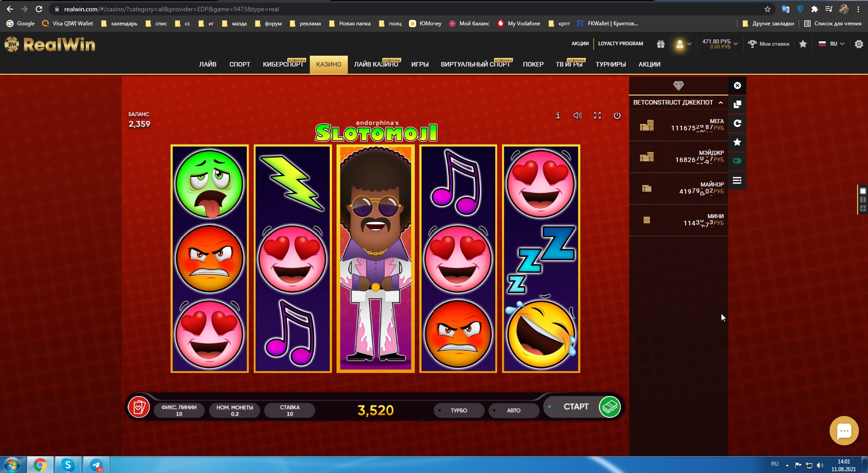
Task: Change the ФИКС. ЛИНИИ setting
Action: tap(179, 411)
